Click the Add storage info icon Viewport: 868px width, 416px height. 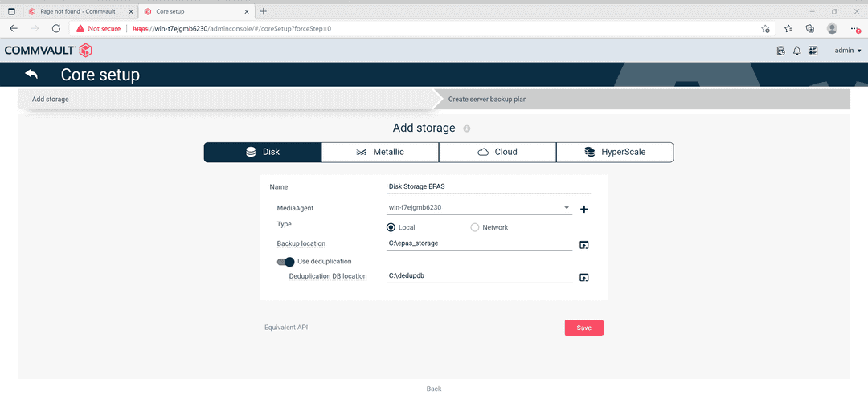[467, 128]
